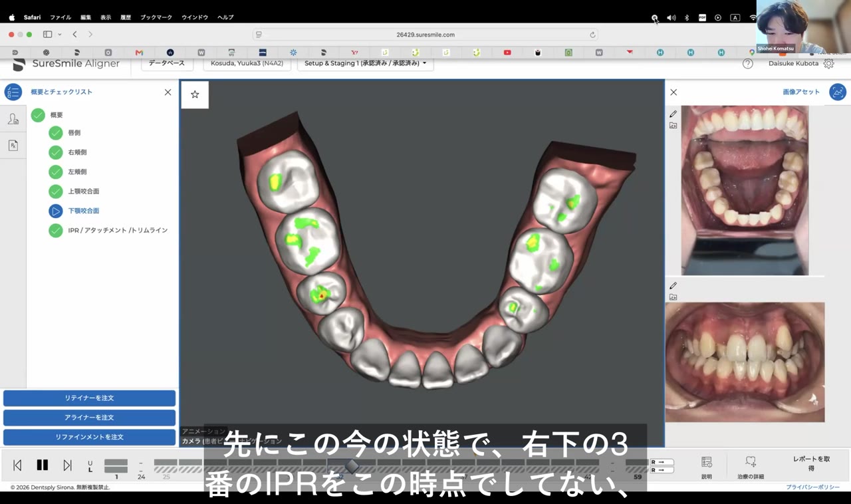This screenshot has height=504, width=851.
Task: Select the 上顎咬合面 checklist item
Action: pyautogui.click(x=84, y=191)
